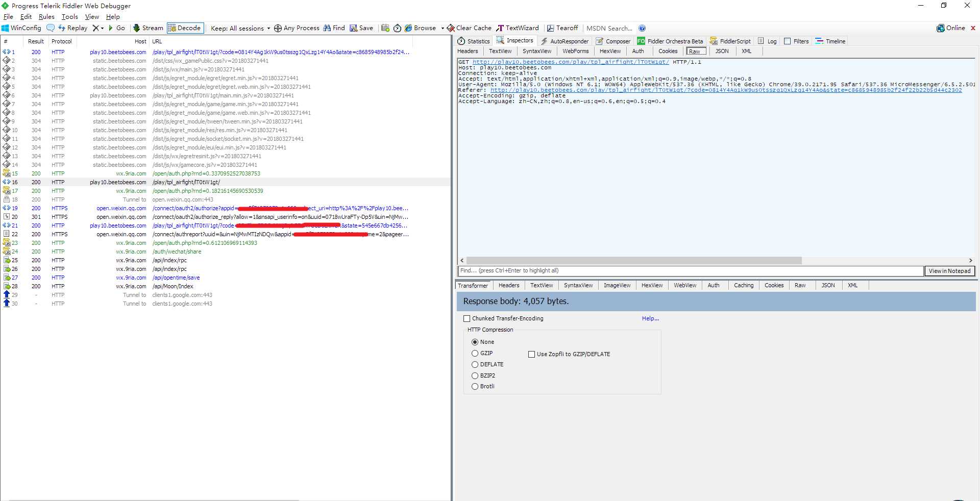Viewport: 980px width, 501px height.
Task: Open the GET request URL link in Raw view
Action: coord(571,62)
